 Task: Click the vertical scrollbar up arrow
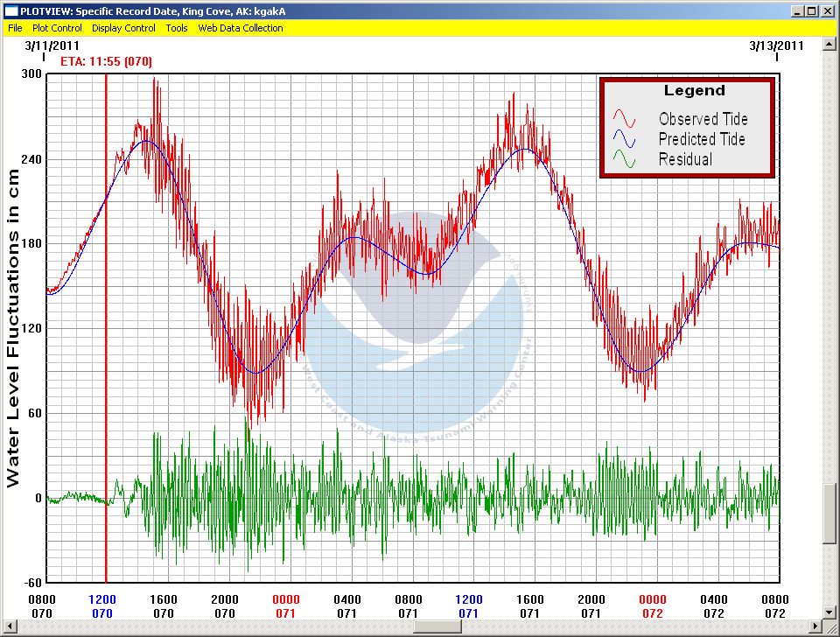[831, 43]
